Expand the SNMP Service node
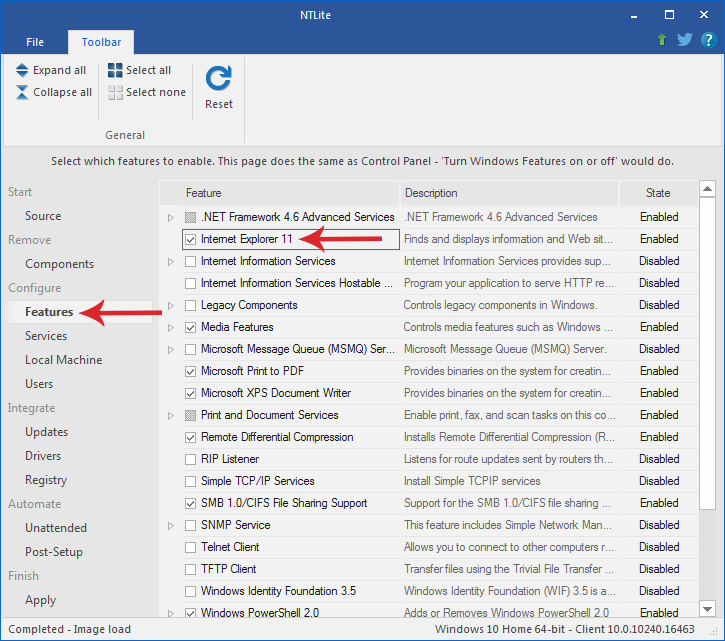725x641 pixels. coord(171,526)
